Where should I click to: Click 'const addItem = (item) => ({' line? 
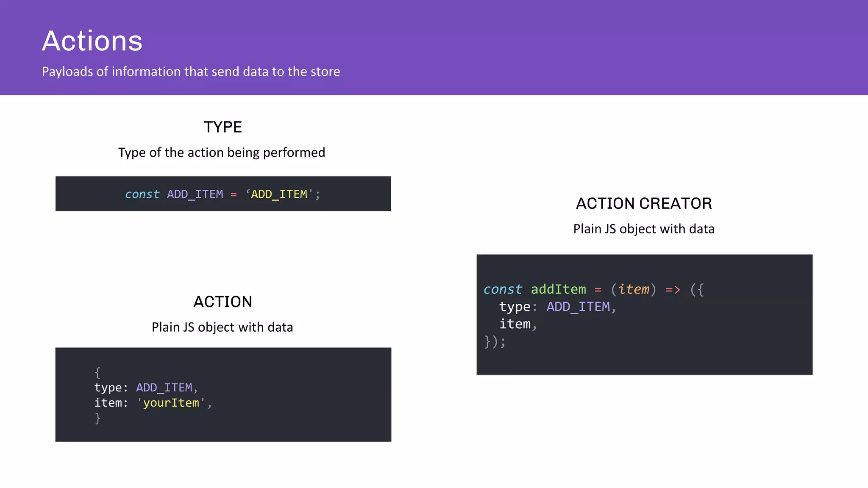point(594,289)
